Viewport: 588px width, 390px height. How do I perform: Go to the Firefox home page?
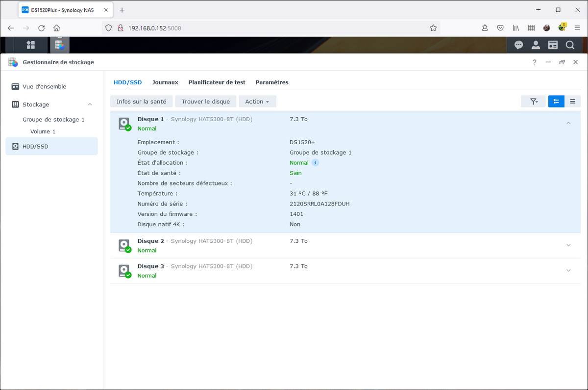click(x=56, y=28)
